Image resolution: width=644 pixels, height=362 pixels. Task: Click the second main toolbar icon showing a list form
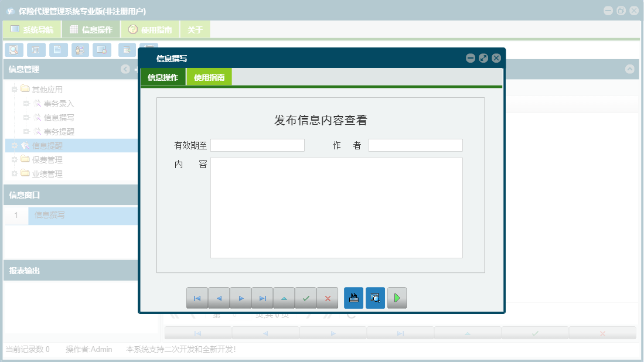(36, 50)
